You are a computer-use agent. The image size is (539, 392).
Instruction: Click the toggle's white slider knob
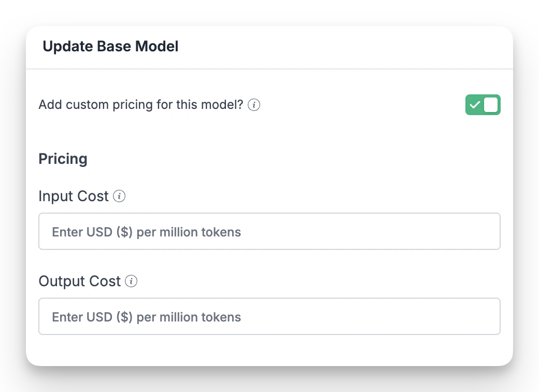[x=490, y=105]
